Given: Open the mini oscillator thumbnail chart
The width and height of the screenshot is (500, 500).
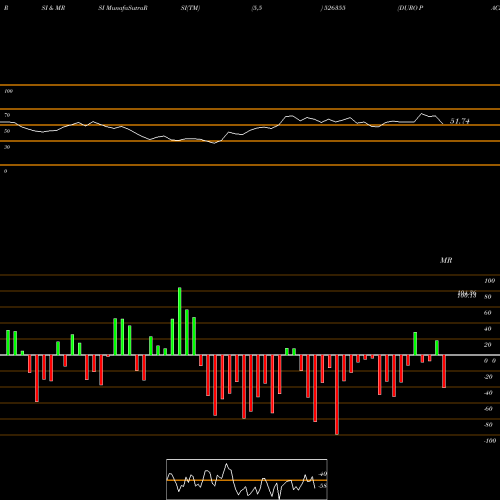Looking at the screenshot, I should [247, 479].
